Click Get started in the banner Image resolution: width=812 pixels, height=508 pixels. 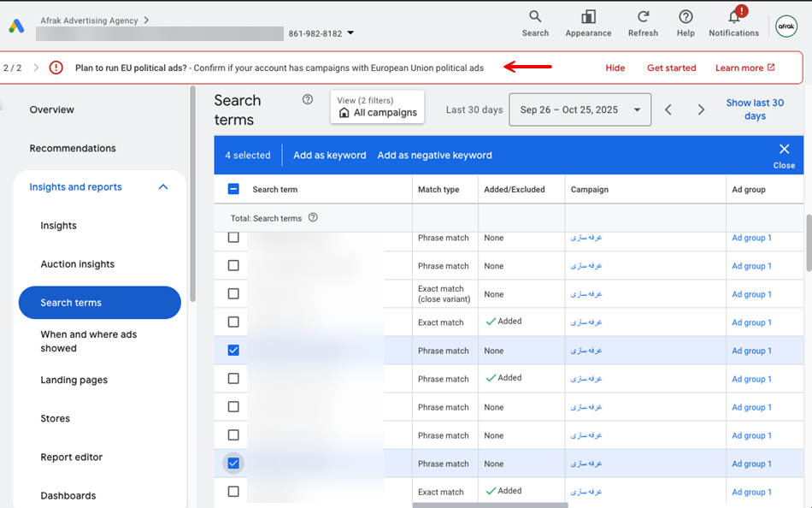671,68
